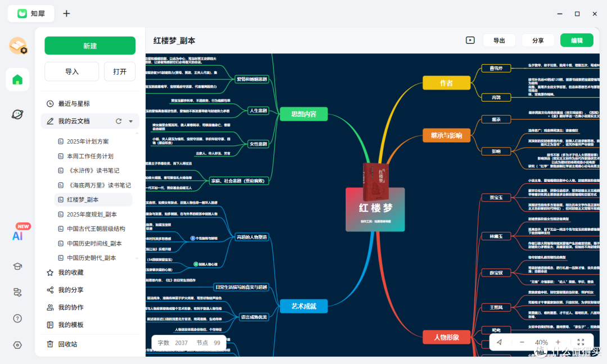Select the blue 艺术成就 node
This screenshot has width=607, height=364.
coord(303,306)
